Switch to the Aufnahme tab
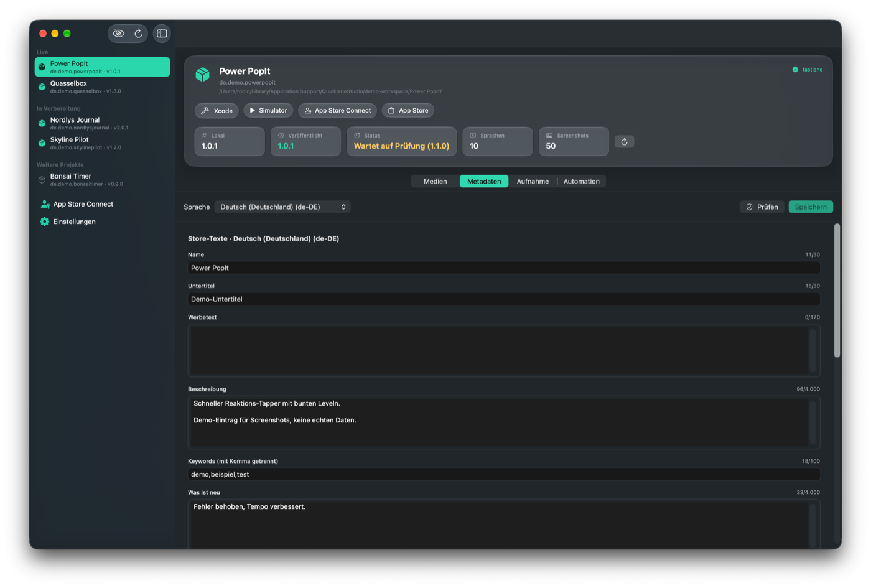871x588 pixels. coord(533,181)
